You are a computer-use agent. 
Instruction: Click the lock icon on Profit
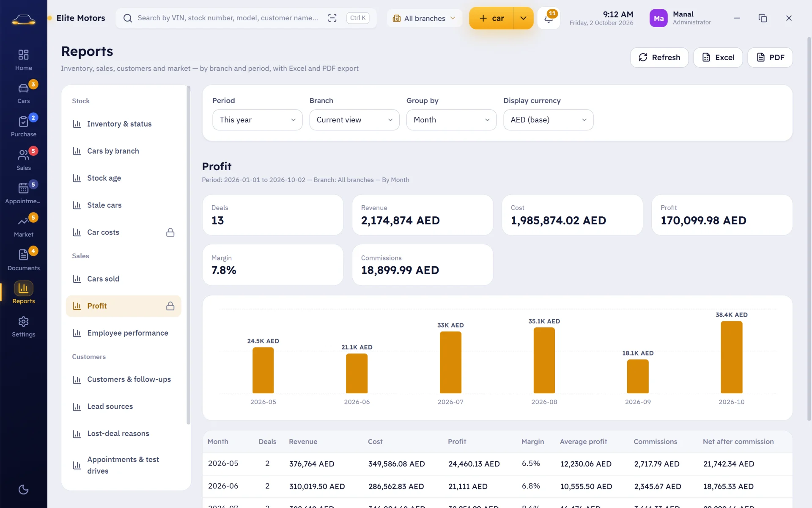click(x=170, y=306)
